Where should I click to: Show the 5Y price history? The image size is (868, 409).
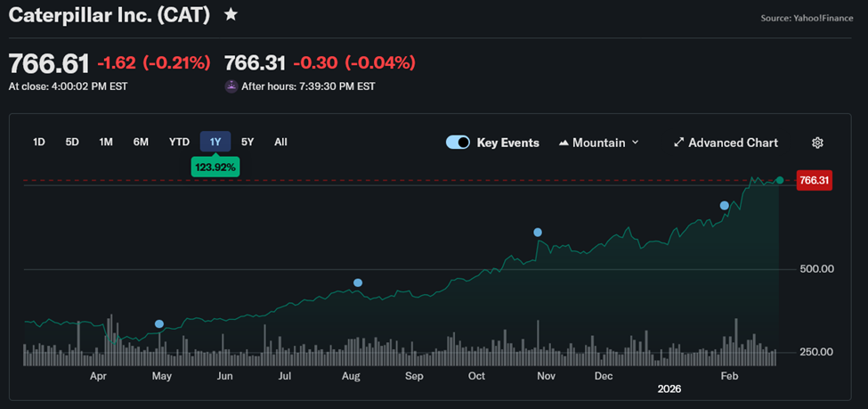247,142
